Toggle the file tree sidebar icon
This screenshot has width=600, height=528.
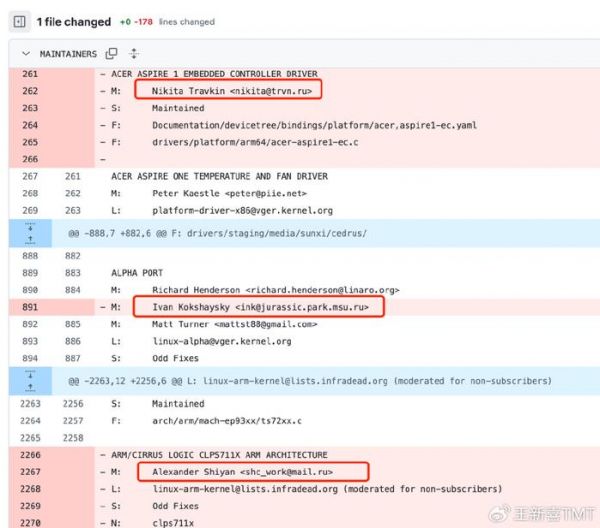20,21
